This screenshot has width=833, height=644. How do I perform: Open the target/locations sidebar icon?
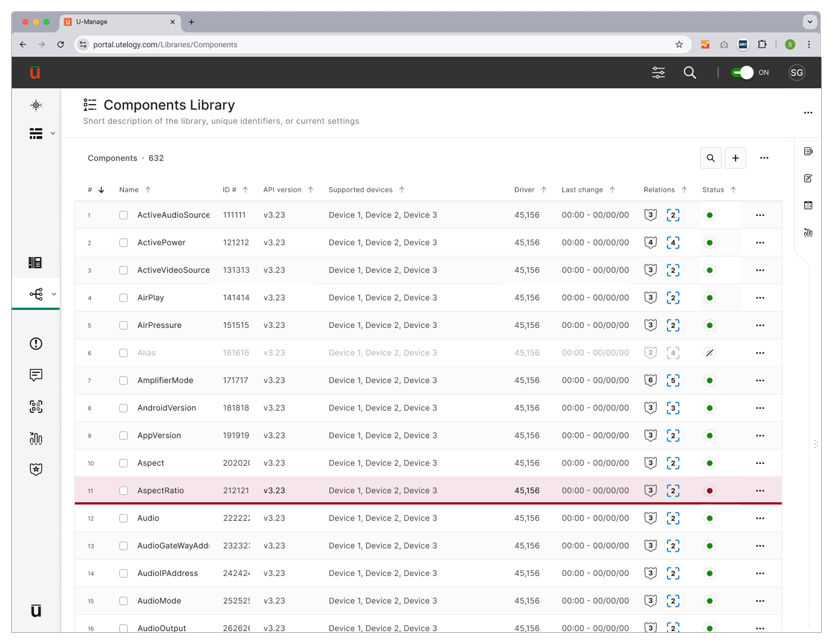pos(36,105)
